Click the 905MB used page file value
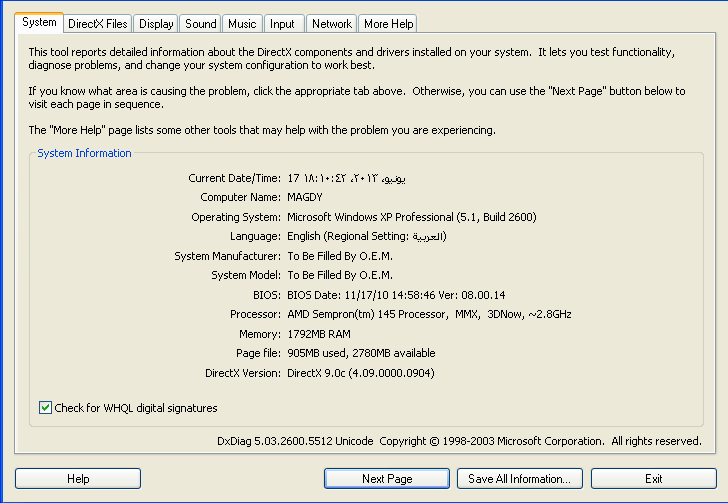Viewport: 728px width, 503px height. [x=361, y=353]
